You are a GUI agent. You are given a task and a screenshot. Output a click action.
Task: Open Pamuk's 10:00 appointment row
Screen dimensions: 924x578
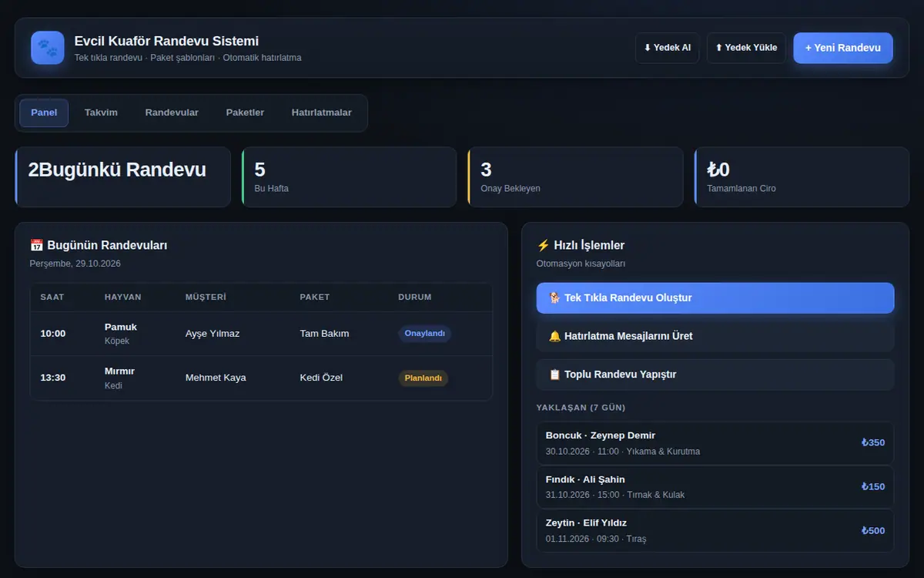coord(261,334)
